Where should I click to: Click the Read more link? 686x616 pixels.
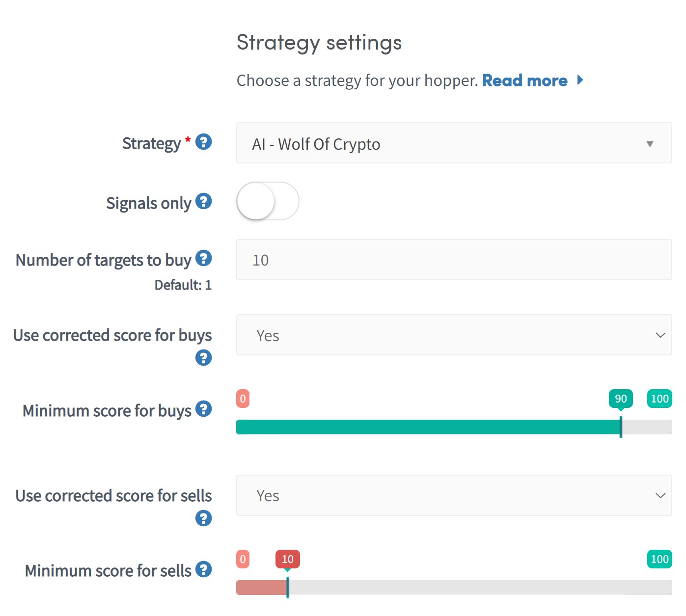tap(525, 80)
